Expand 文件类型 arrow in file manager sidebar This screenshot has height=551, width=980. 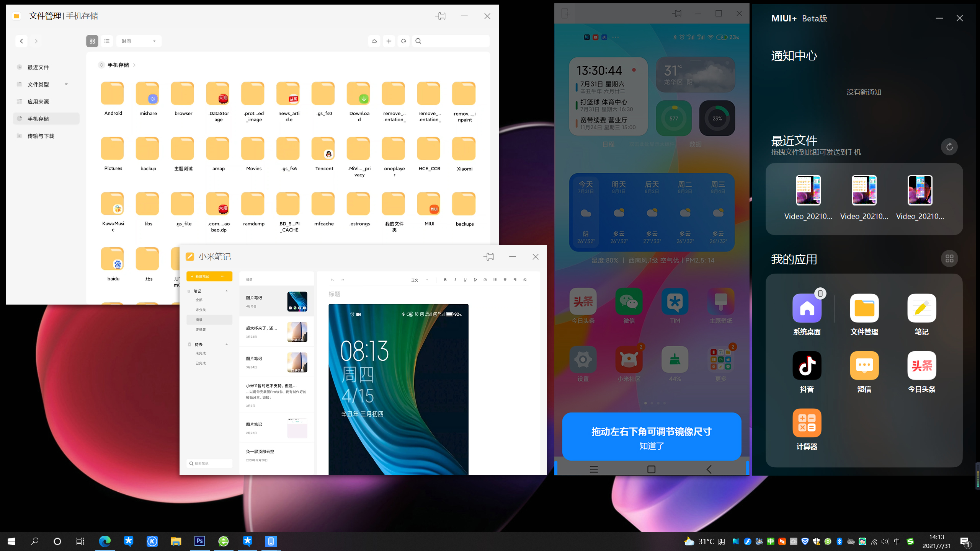tap(66, 84)
